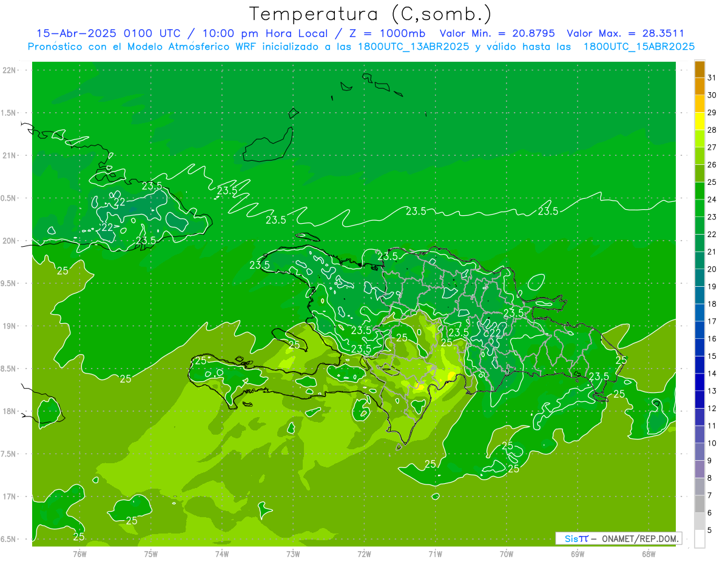Click the 21N latitude axis label
The width and height of the screenshot is (728, 562).
(x=10, y=155)
